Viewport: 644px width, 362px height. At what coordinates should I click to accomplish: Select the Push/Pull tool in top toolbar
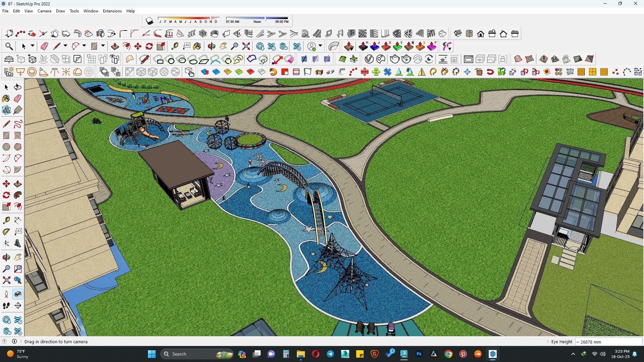pyautogui.click(x=115, y=46)
